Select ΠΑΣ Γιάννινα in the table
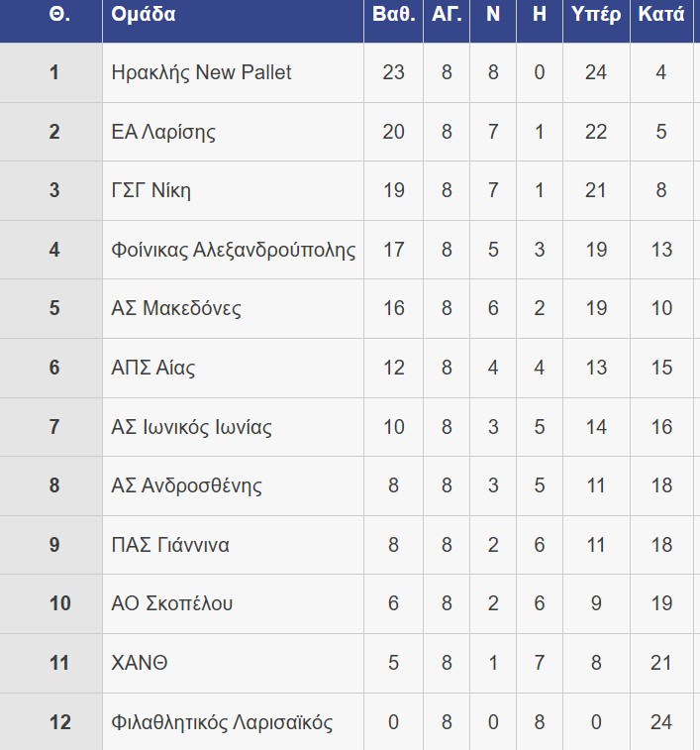 pyautogui.click(x=171, y=545)
